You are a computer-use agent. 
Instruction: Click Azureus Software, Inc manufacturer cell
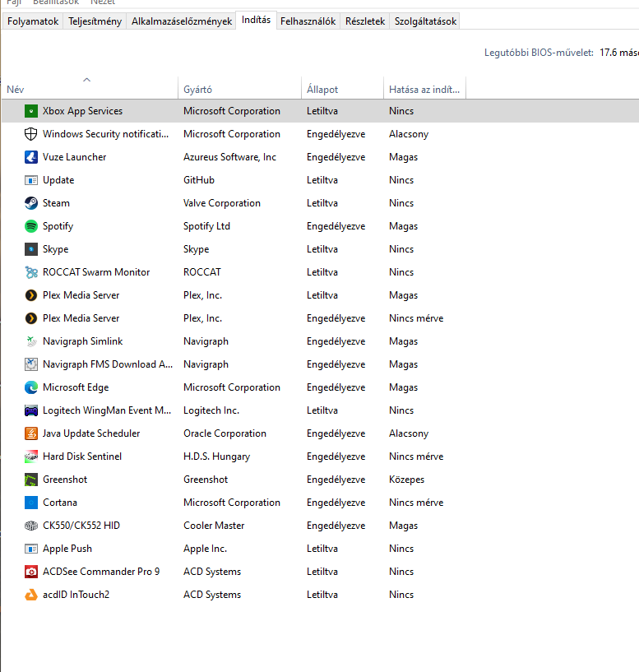[229, 157]
